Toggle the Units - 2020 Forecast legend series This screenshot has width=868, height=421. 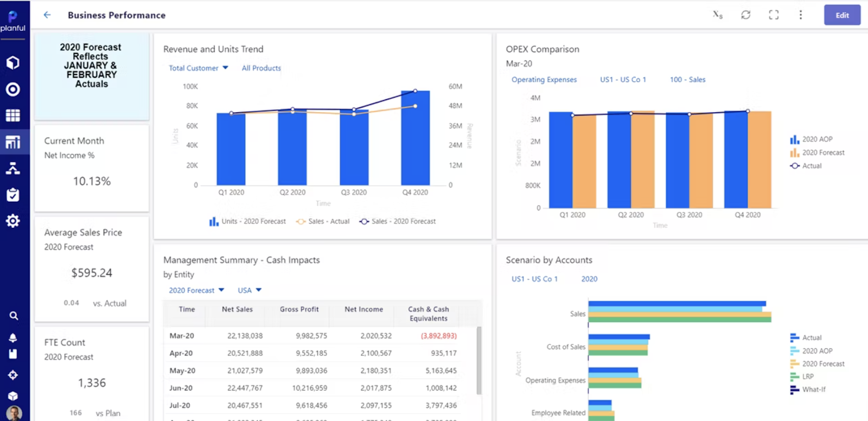248,221
